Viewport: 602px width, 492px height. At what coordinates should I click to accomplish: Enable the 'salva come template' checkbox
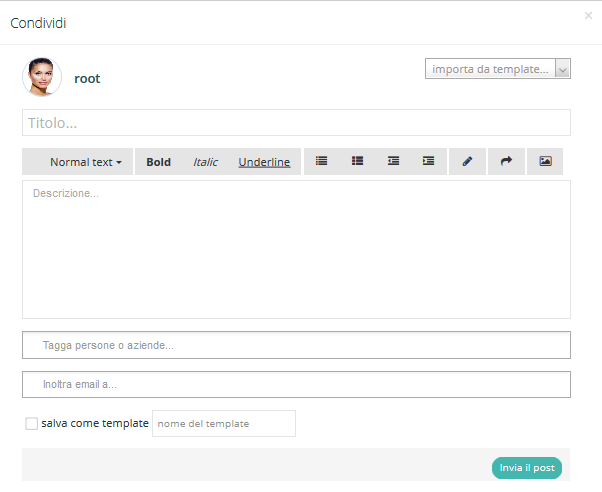[32, 424]
